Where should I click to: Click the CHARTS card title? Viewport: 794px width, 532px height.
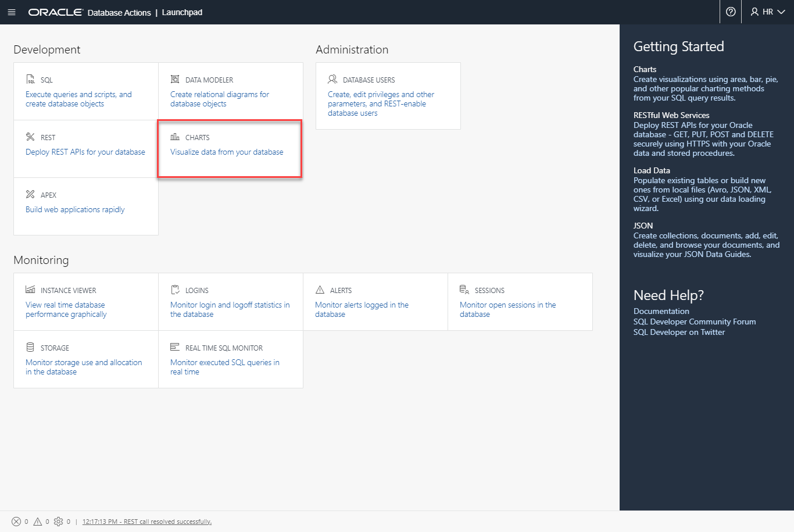click(x=198, y=137)
